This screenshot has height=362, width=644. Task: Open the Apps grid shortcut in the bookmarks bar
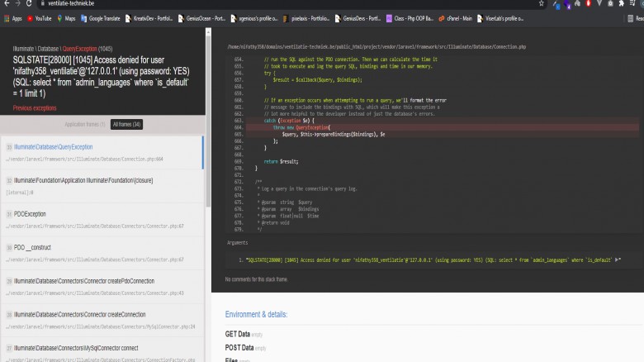point(12,17)
